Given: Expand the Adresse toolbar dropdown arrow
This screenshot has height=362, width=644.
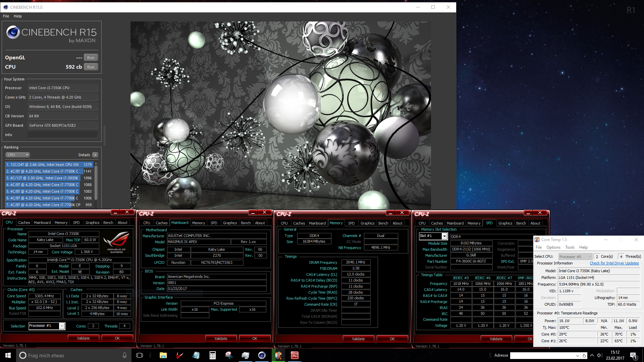Looking at the screenshot, I should point(578,356).
